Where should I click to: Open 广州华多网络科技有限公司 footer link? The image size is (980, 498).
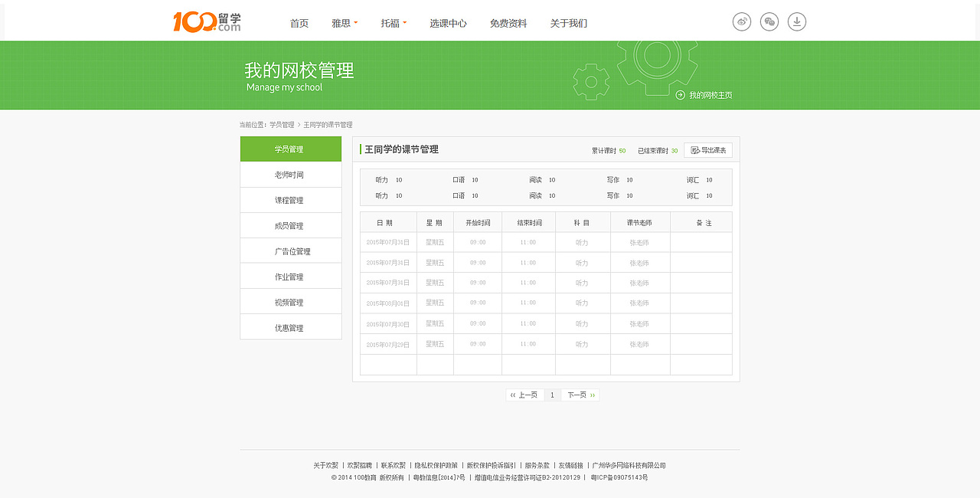(x=629, y=465)
